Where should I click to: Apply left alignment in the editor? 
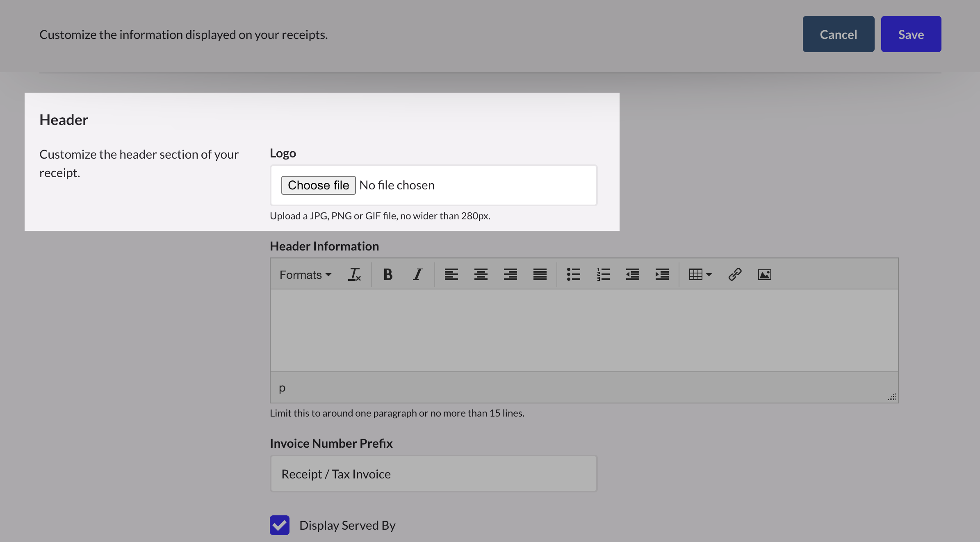451,274
